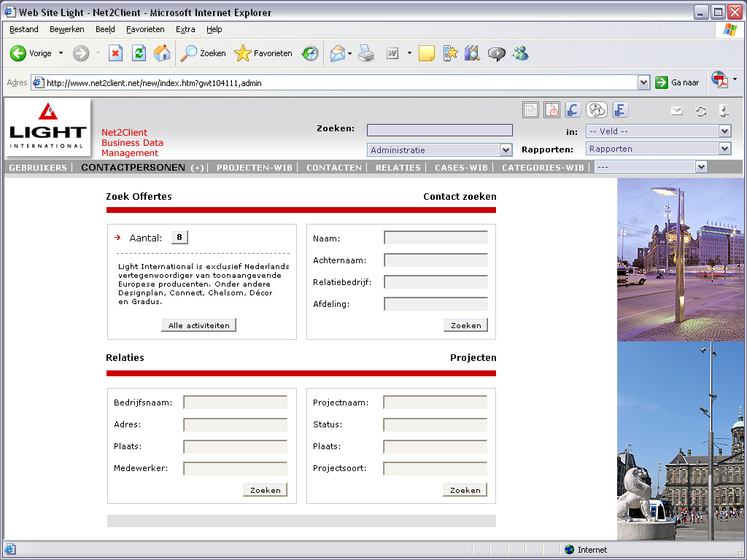Screen dimensions: 747x560
Task: Click the blue Euro sign icon
Action: click(573, 110)
